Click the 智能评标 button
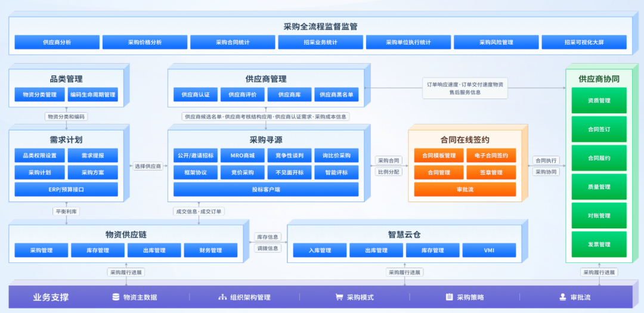Screen dimensions: 644x313 336,172
